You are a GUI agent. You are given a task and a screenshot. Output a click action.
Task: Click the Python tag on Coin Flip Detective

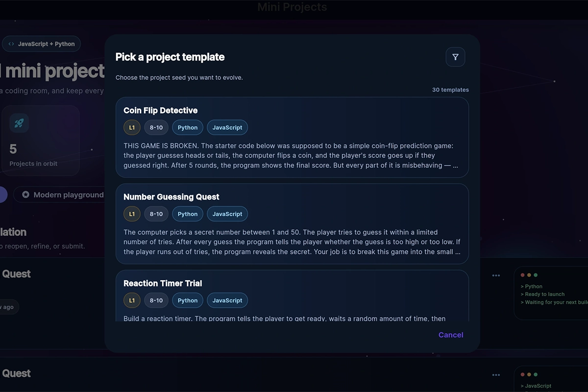click(188, 127)
